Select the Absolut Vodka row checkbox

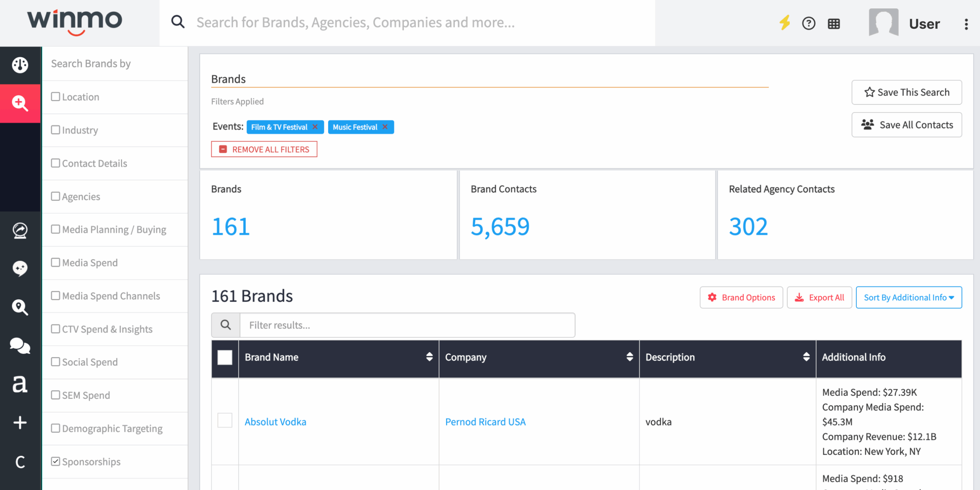225,420
